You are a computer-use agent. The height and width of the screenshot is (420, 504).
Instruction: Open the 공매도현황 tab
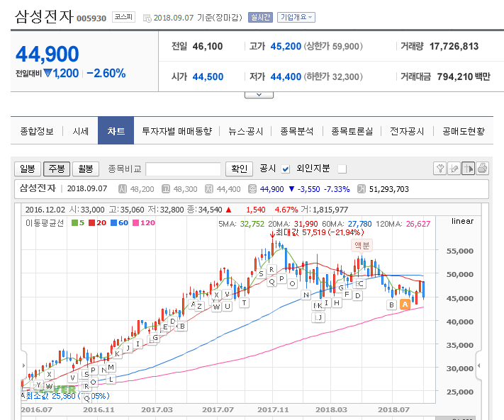464,131
